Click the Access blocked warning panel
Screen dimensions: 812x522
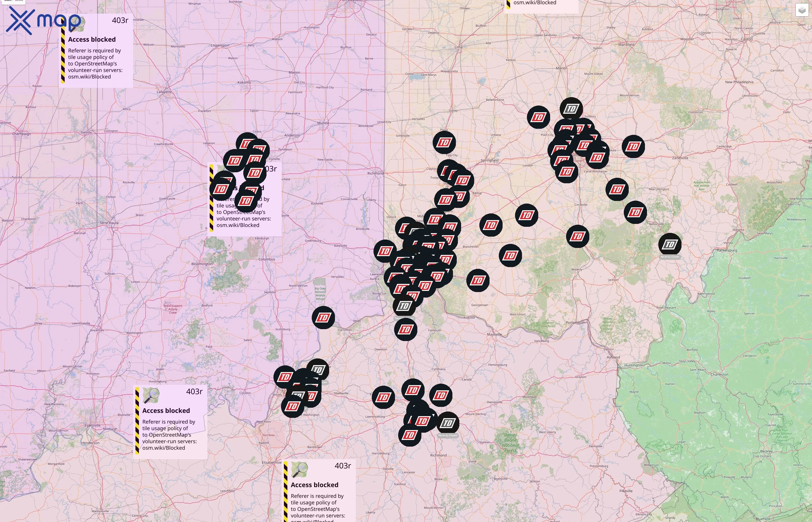click(x=92, y=39)
